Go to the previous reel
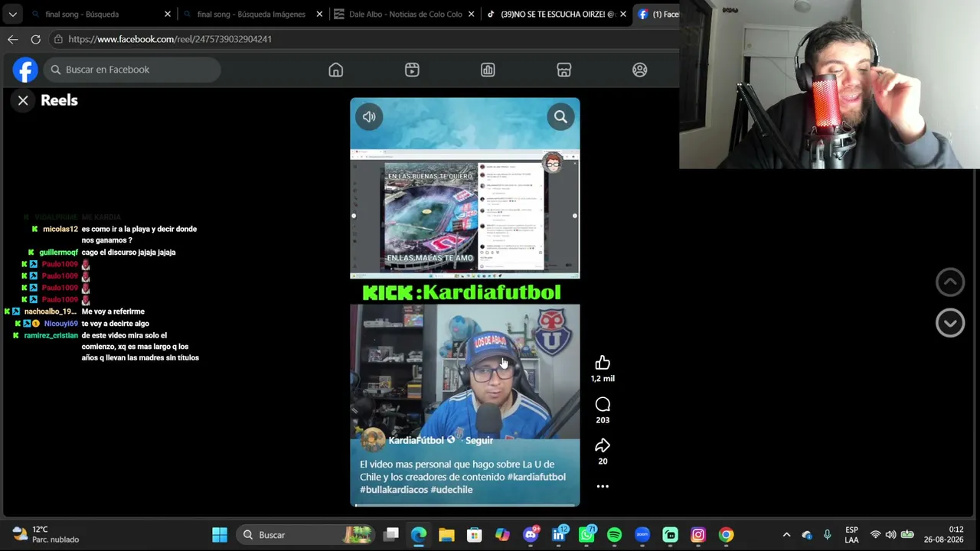The height and width of the screenshot is (551, 980). [x=950, y=282]
